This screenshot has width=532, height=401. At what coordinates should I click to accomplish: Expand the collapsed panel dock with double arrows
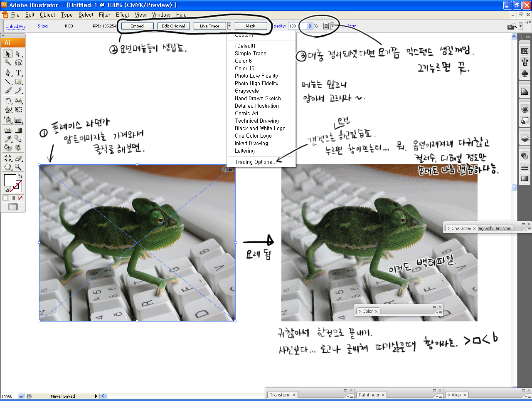527,37
